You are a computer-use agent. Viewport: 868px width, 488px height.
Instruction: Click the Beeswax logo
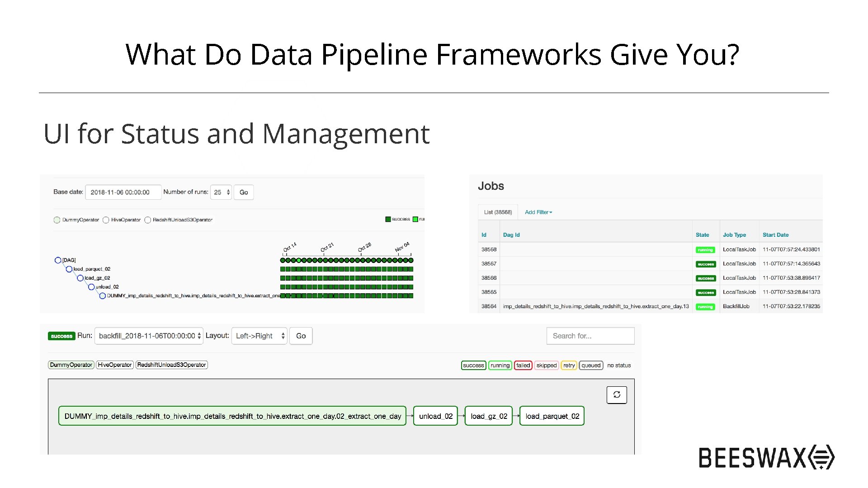pos(766,457)
